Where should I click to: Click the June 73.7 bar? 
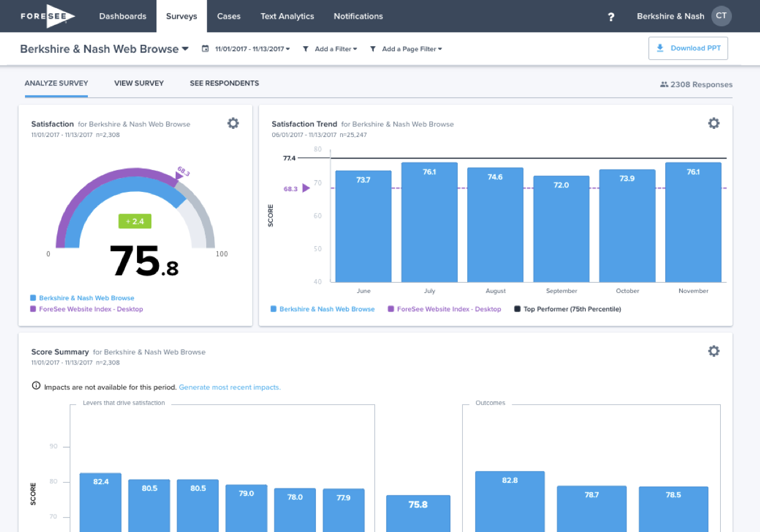[363, 226]
